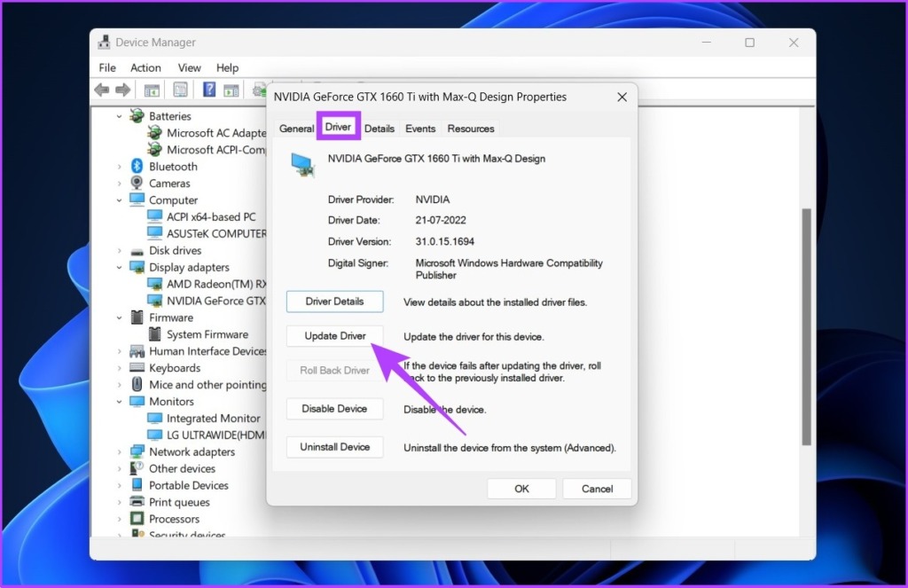Image resolution: width=908 pixels, height=588 pixels.
Task: Click the Back arrow toolbar icon
Action: coord(102,90)
